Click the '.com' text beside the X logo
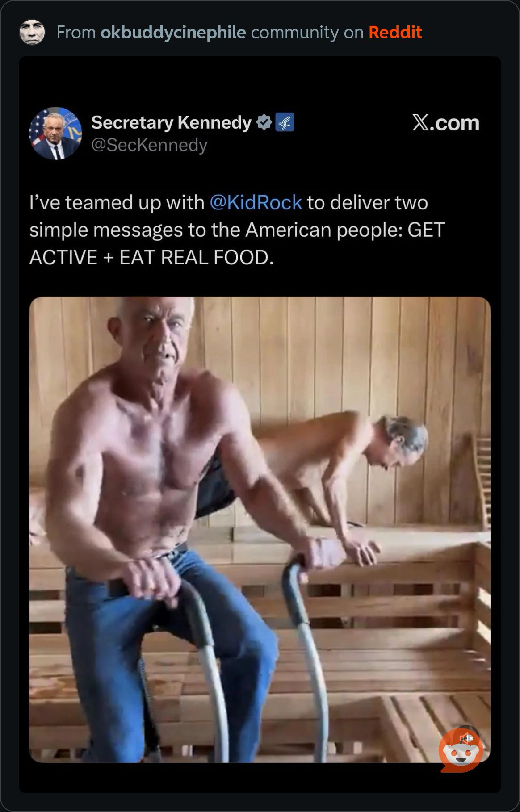The width and height of the screenshot is (520, 812). point(455,123)
